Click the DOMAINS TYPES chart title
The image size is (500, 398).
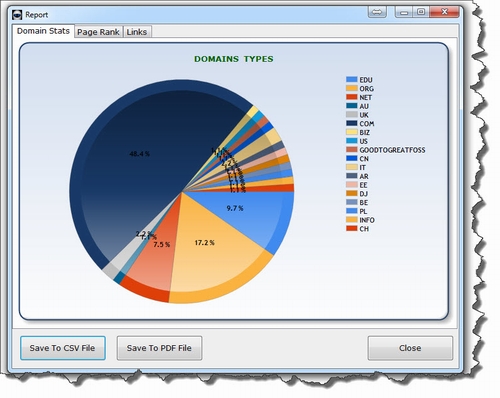[x=234, y=59]
